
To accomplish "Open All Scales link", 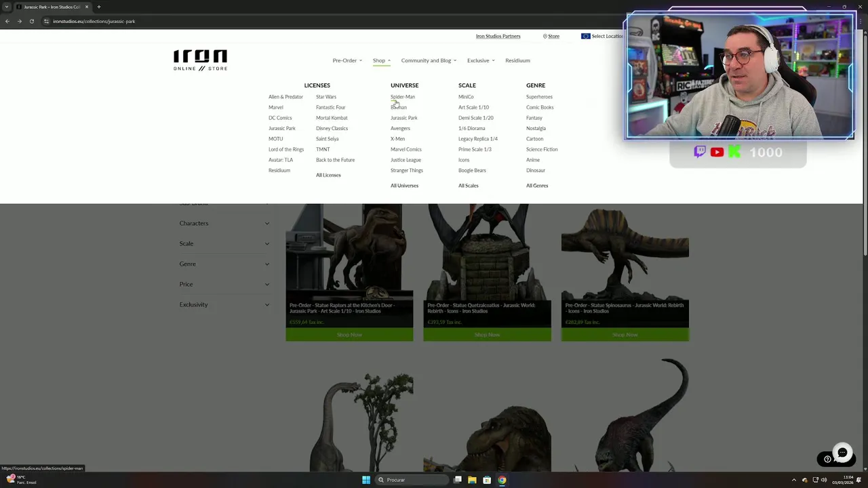I will coord(469,186).
